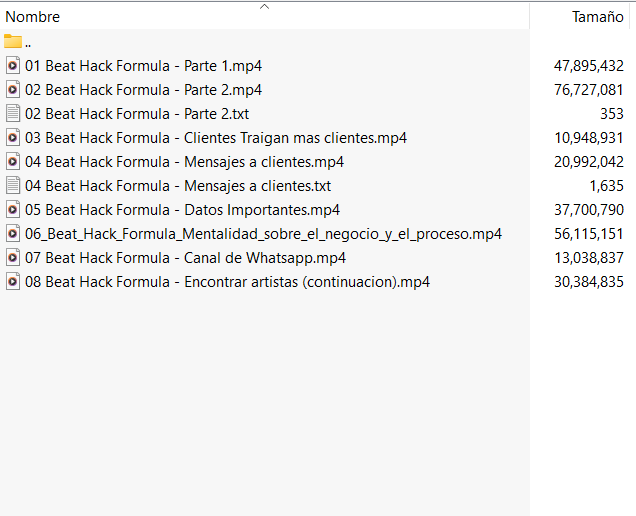Click video icon of 08 Encontrar artistas file

[x=13, y=282]
